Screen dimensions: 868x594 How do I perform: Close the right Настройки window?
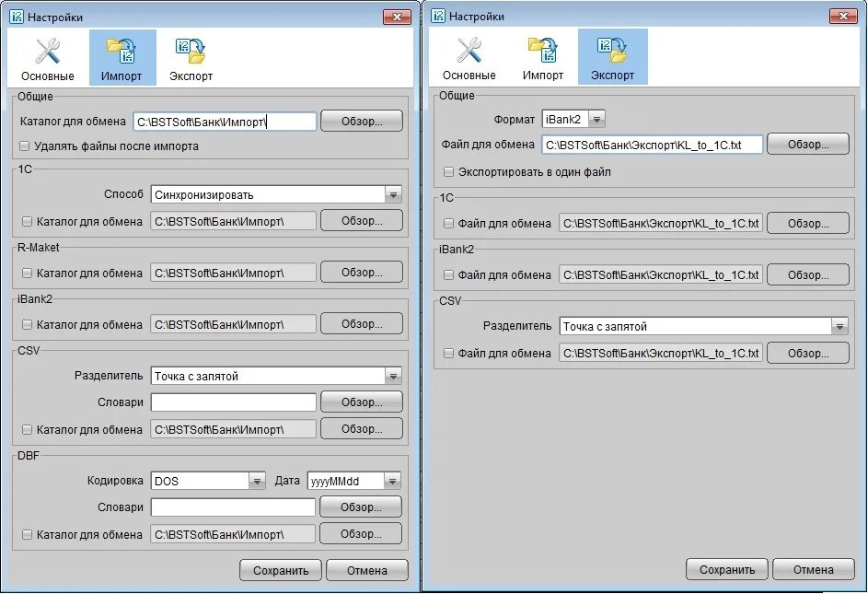[x=843, y=16]
